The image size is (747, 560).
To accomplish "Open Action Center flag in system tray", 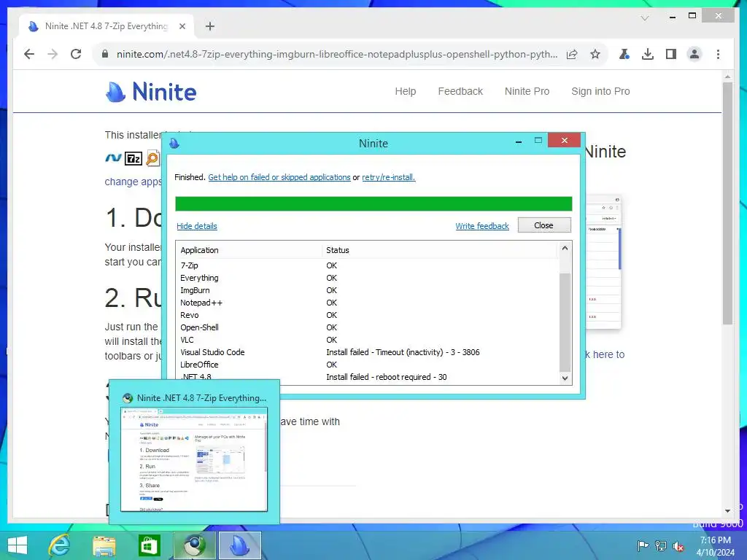I will click(x=642, y=546).
